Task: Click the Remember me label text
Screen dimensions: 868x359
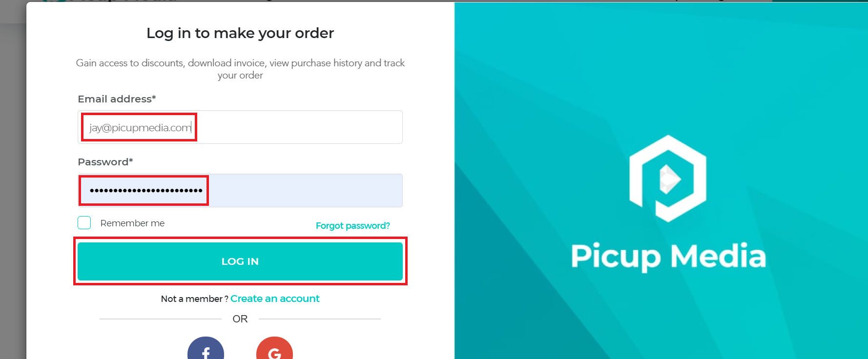Action: (132, 223)
